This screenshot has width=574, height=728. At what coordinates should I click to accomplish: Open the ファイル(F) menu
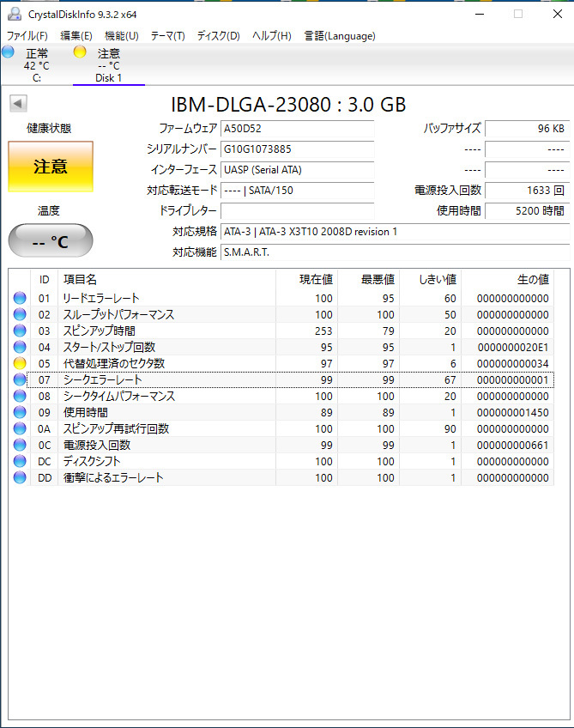pos(27,36)
